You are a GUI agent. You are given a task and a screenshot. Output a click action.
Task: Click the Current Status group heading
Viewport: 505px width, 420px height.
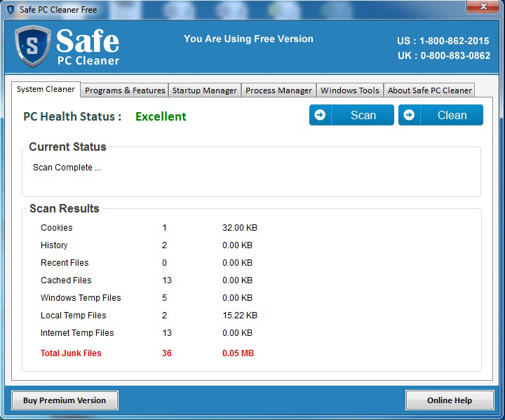point(67,147)
